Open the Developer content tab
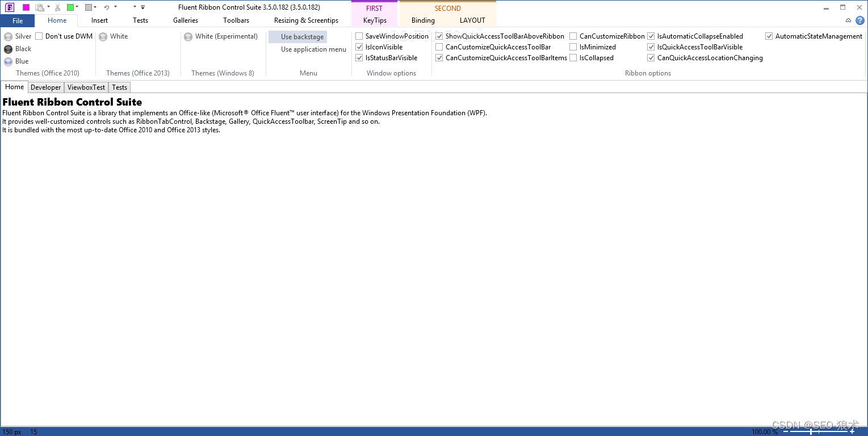The image size is (868, 436). click(x=45, y=87)
